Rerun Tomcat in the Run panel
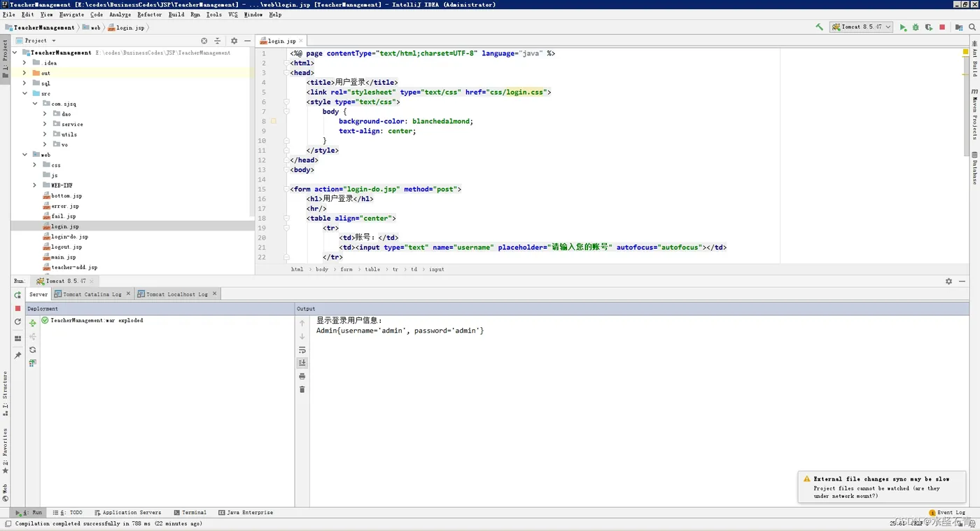The image size is (980, 531). tap(18, 295)
